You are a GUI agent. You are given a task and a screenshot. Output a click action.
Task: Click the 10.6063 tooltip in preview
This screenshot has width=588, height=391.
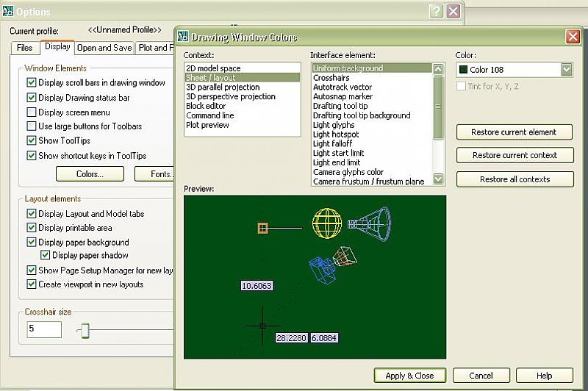[x=257, y=286]
